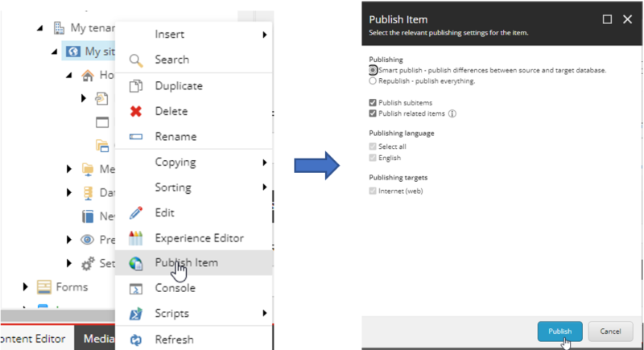The height and width of the screenshot is (350, 644).
Task: Toggle the Publish related items checkbox
Action: (x=372, y=113)
